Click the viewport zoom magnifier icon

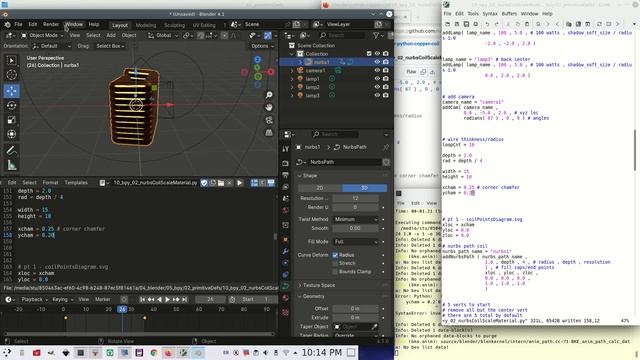[269, 95]
